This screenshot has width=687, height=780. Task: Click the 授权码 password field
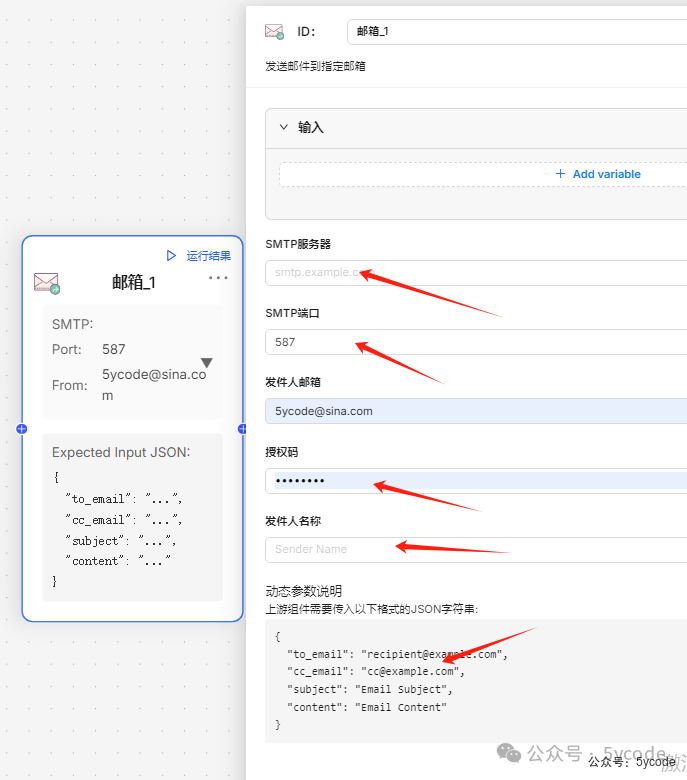(476, 481)
